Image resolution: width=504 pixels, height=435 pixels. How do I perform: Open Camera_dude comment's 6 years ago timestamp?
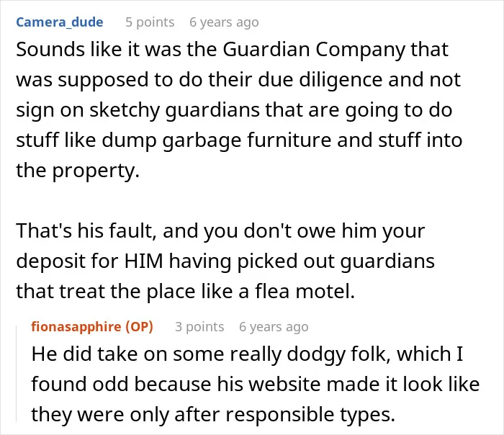[x=224, y=22]
